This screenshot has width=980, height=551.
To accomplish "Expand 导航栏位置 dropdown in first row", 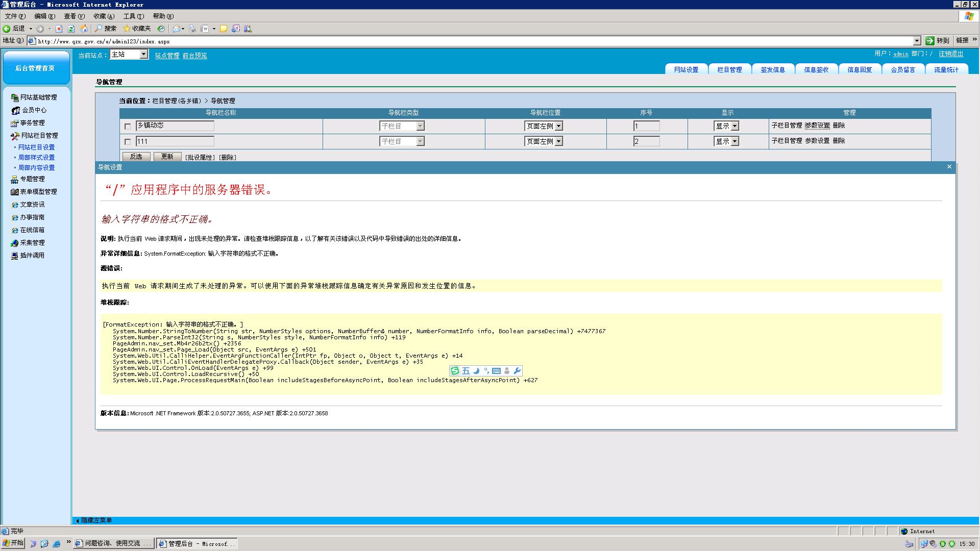I will (558, 126).
